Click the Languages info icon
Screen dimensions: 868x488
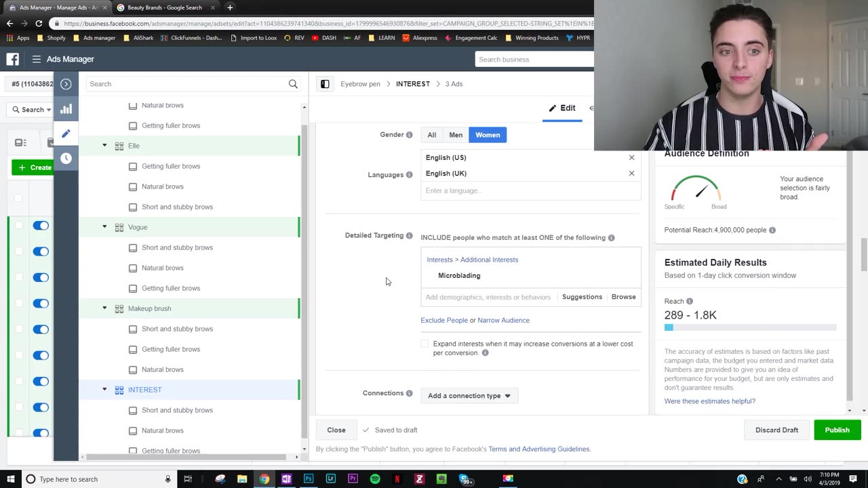(x=409, y=175)
